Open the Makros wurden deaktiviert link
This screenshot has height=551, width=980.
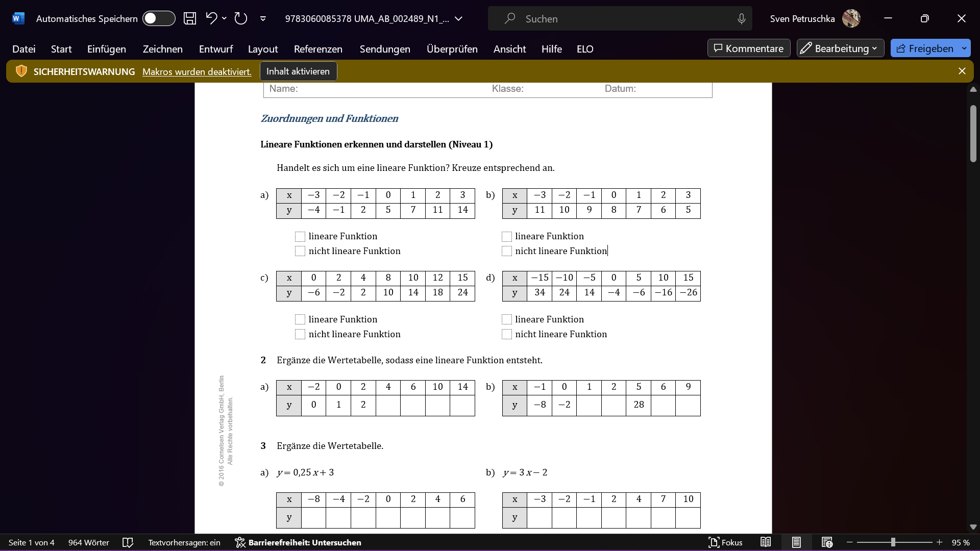click(197, 72)
